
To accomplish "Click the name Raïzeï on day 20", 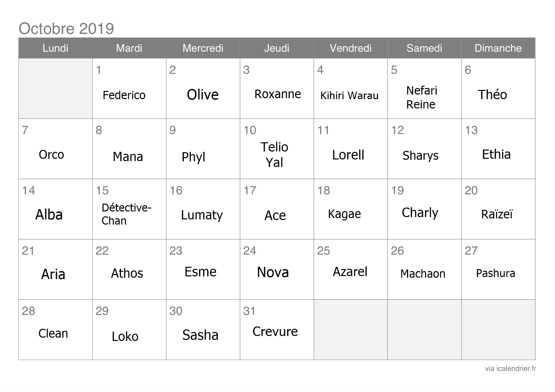I will (497, 214).
